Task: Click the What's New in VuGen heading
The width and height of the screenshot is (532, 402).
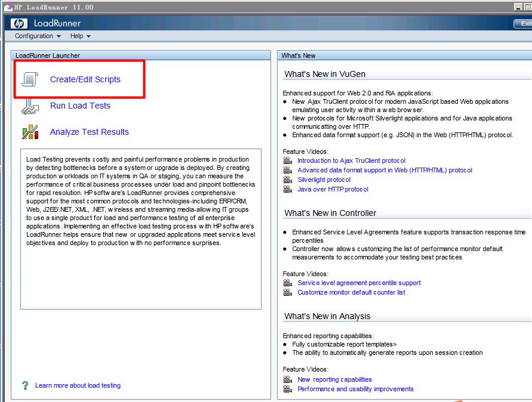Action: pos(325,74)
